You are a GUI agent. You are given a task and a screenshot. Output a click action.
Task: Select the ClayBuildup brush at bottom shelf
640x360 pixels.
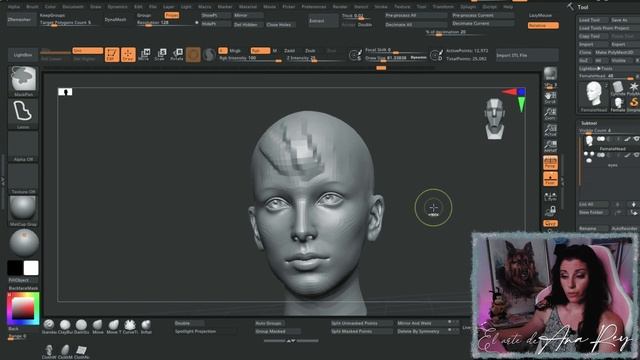64,327
